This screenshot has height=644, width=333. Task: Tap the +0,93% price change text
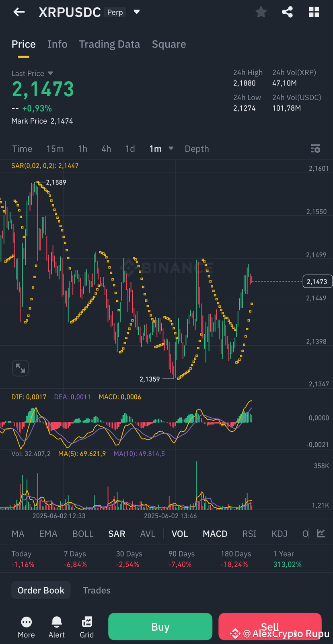pyautogui.click(x=37, y=108)
